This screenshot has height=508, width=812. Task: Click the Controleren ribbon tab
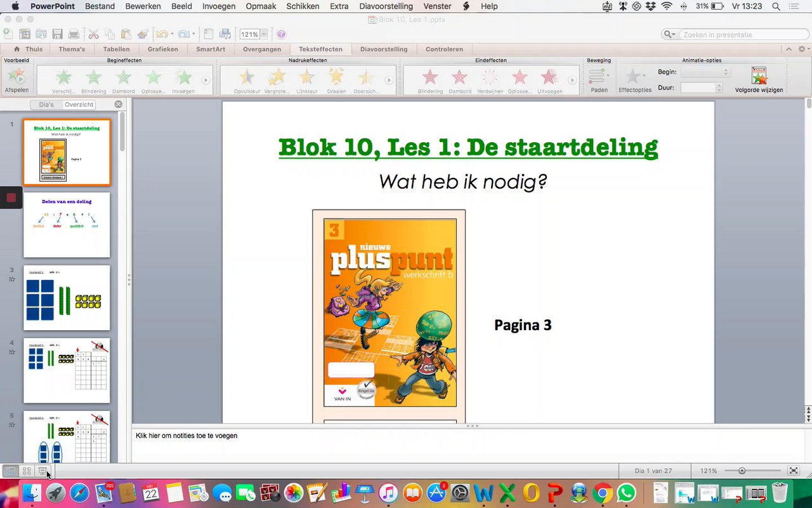[444, 49]
